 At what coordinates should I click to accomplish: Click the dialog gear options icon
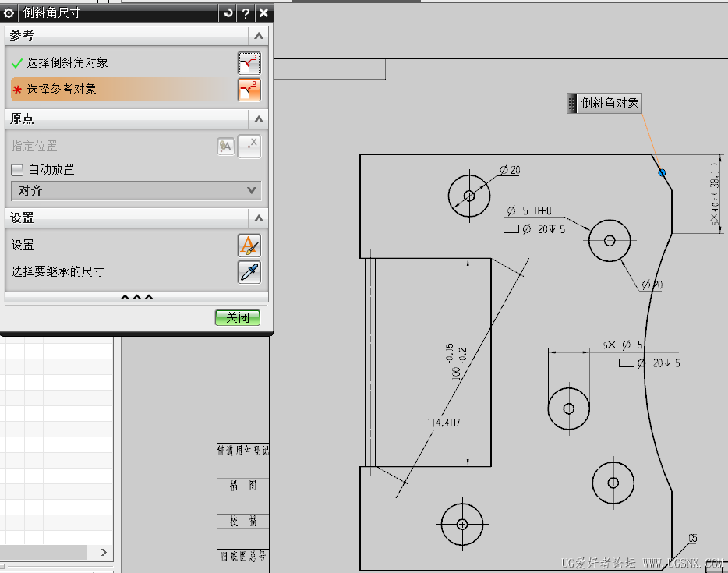[x=9, y=13]
